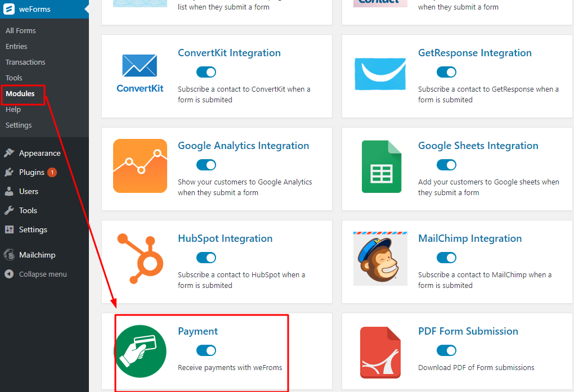
Task: Click the ConvertKit module description text
Action: pyautogui.click(x=244, y=94)
